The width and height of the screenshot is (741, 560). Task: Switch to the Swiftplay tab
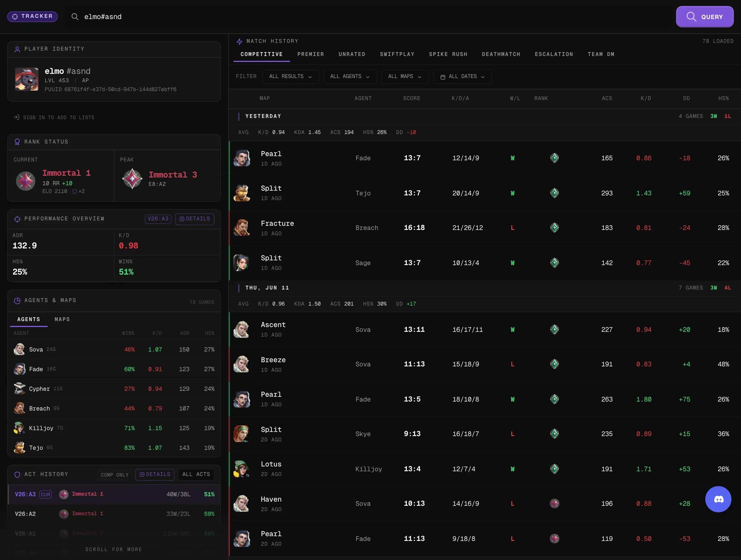click(x=397, y=54)
